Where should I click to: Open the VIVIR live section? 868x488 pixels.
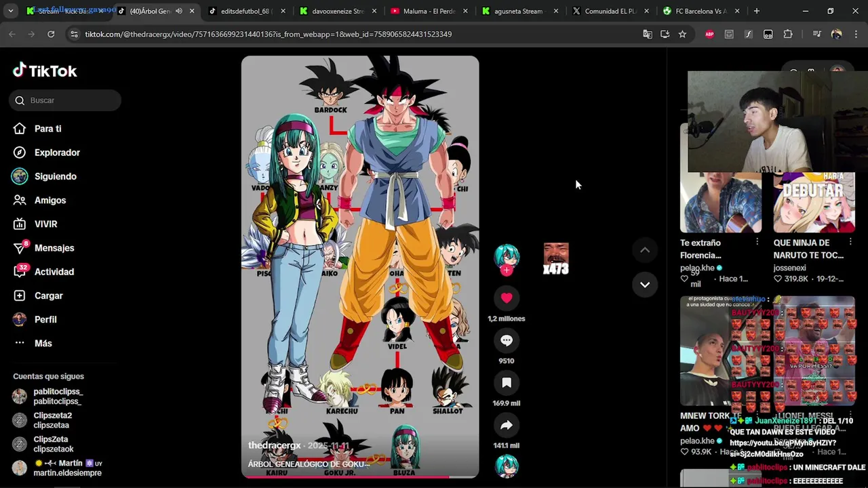coord(46,224)
